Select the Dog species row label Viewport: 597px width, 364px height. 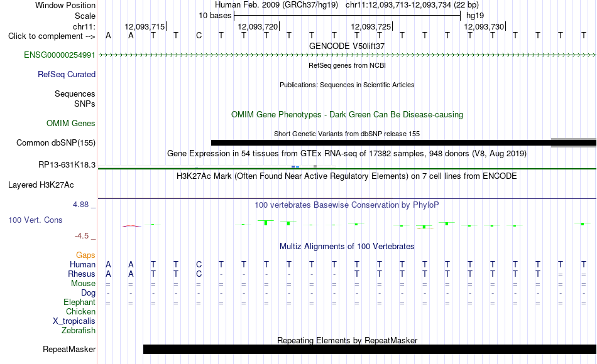(x=88, y=293)
